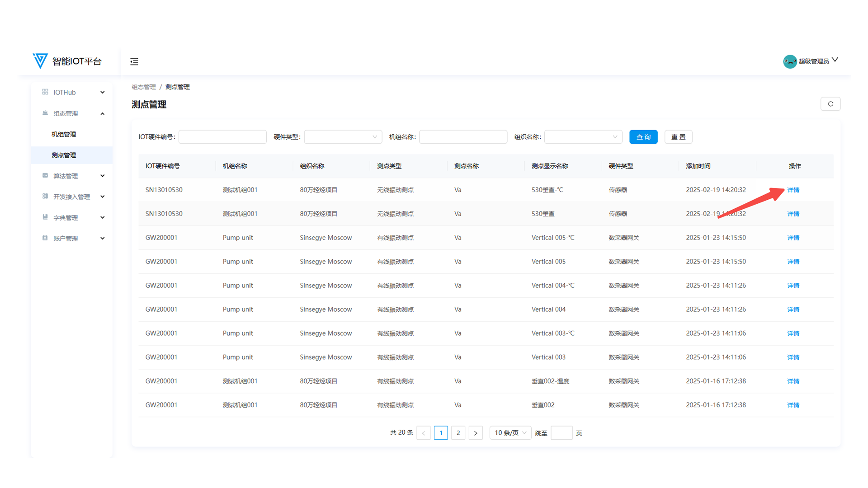Click the 字典管理 sidebar icon
The width and height of the screenshot is (868, 488).
[x=45, y=217]
